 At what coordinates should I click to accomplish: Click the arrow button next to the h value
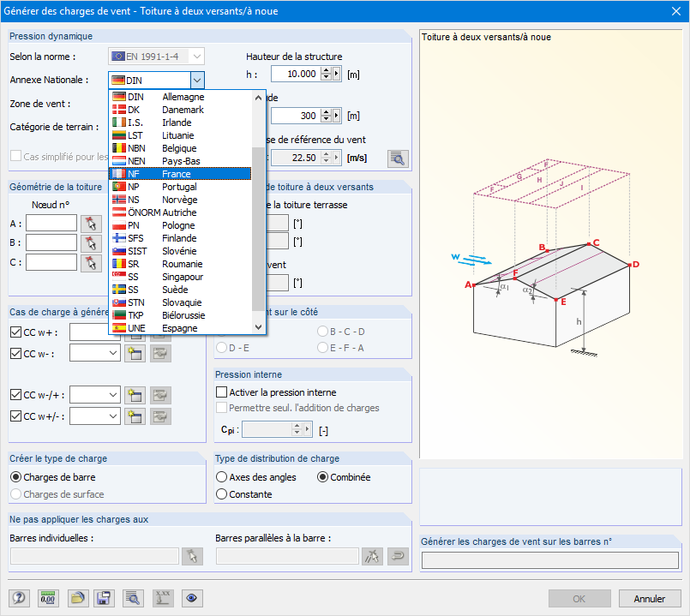pyautogui.click(x=337, y=74)
